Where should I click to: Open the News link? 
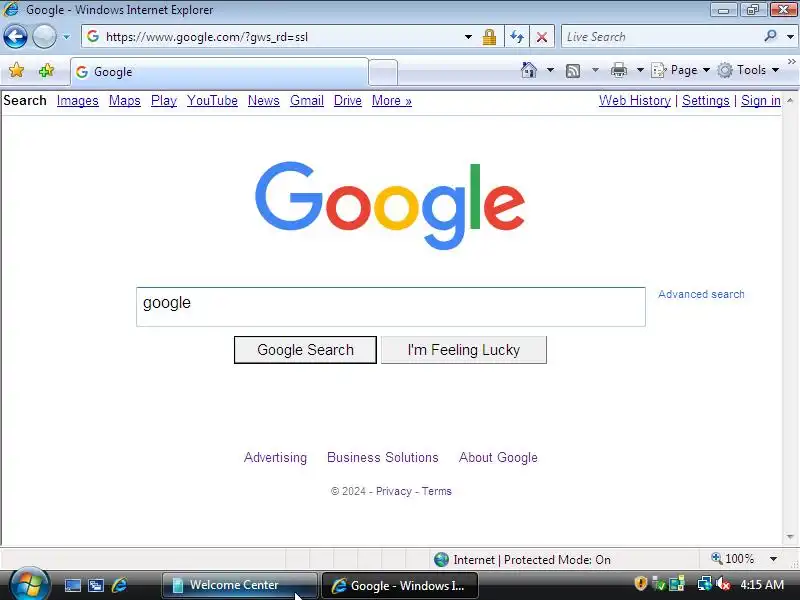(x=264, y=101)
